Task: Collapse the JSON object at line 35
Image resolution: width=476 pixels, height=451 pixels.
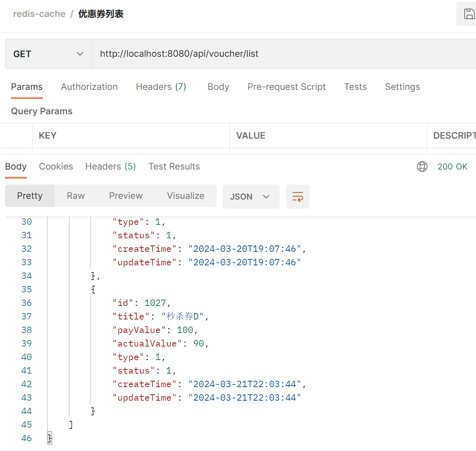Action: coord(93,289)
